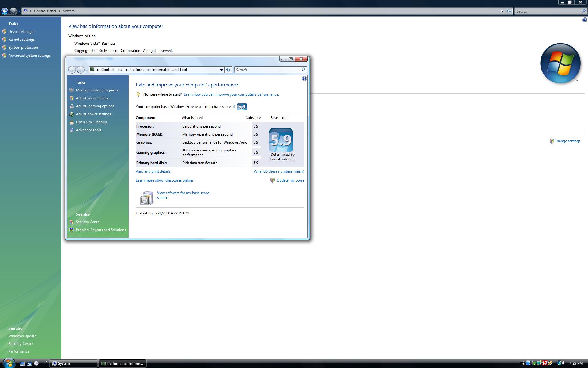Click the Adjust indexing options icon
The image size is (588, 368).
72,106
